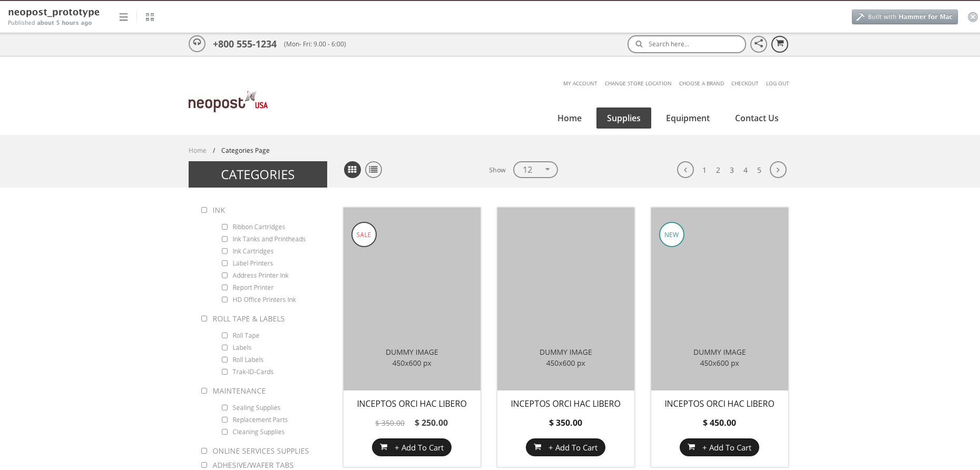The width and height of the screenshot is (980, 470).
Task: Click the CHECKOUT link
Action: coord(744,83)
